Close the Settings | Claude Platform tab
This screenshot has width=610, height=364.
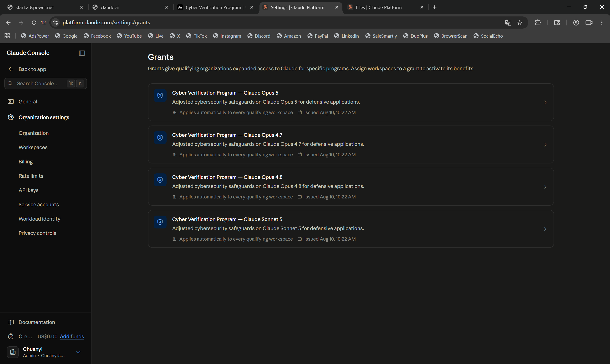(x=336, y=7)
